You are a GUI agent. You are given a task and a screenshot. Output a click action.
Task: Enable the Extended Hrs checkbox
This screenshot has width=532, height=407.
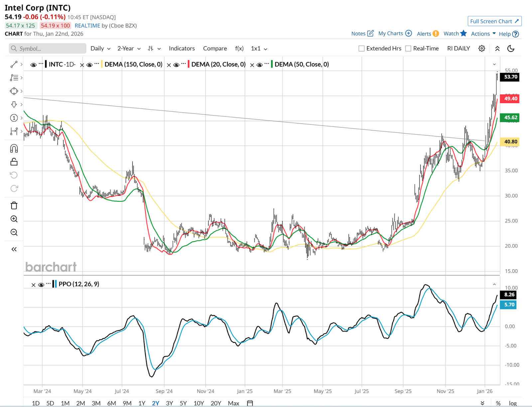[x=361, y=49]
